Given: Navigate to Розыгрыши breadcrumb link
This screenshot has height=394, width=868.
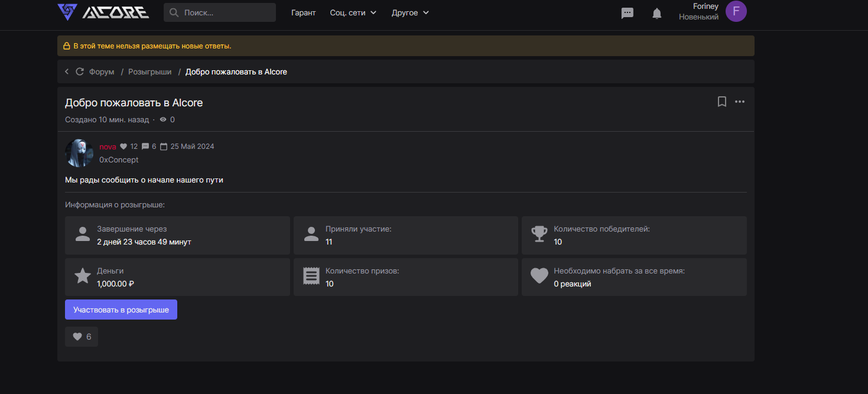Looking at the screenshot, I should [150, 71].
